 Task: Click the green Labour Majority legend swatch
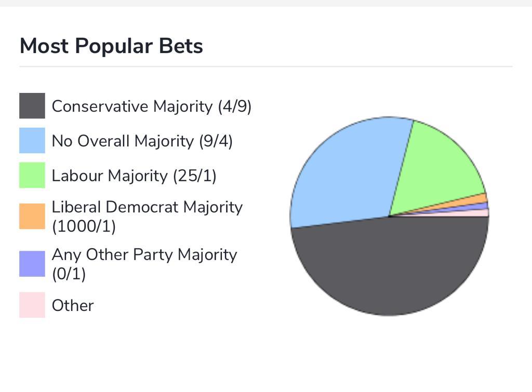(x=32, y=175)
